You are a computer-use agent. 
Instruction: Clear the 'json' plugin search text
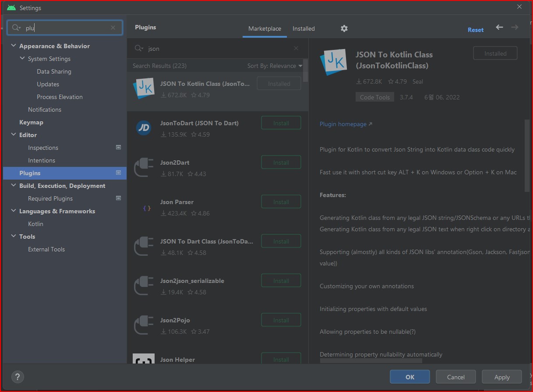coord(296,49)
